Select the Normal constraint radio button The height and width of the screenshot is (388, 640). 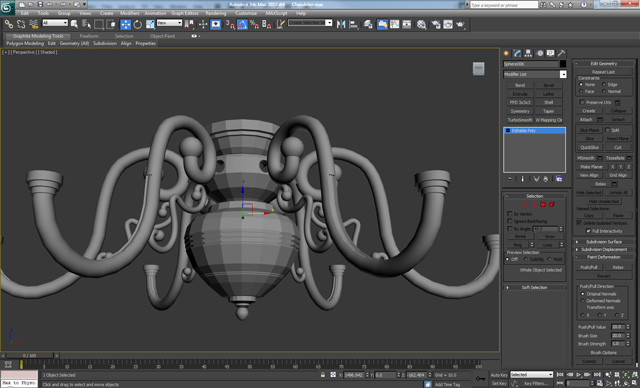[x=604, y=91]
